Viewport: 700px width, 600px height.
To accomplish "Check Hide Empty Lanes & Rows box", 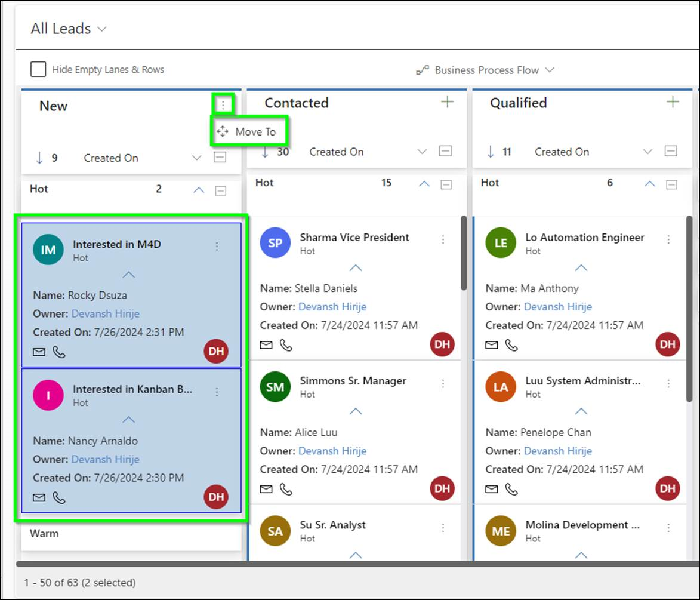I will (x=38, y=69).
